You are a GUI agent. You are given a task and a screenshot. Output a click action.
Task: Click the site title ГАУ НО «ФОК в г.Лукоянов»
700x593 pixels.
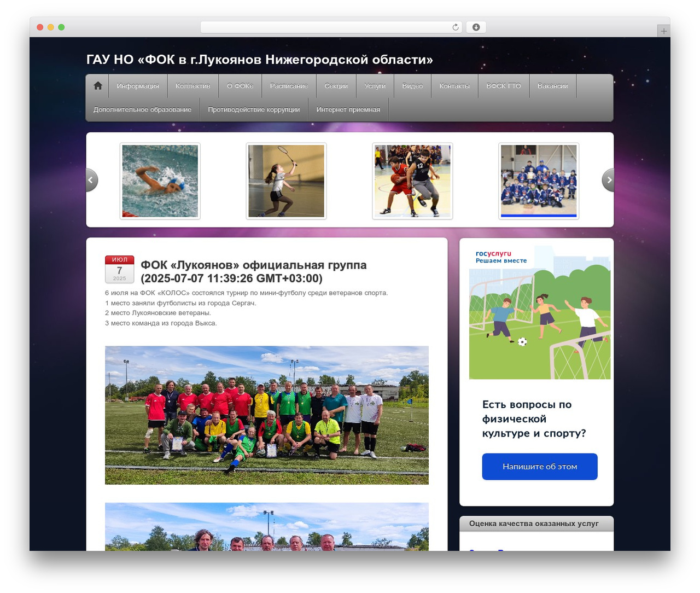tap(259, 60)
